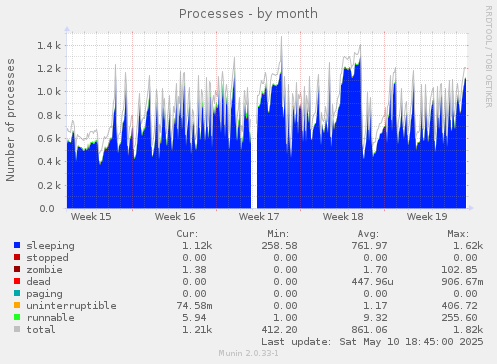Click total average value '861.06'
This screenshot has width=497, height=364.
point(369,330)
